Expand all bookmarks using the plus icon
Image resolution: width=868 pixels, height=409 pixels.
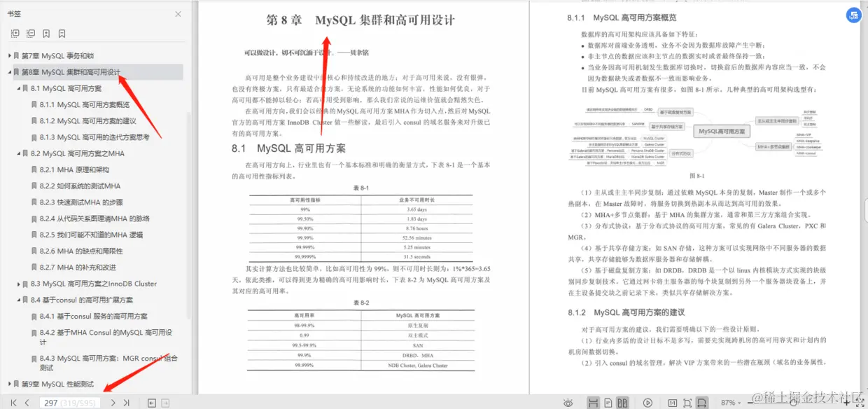(15, 34)
